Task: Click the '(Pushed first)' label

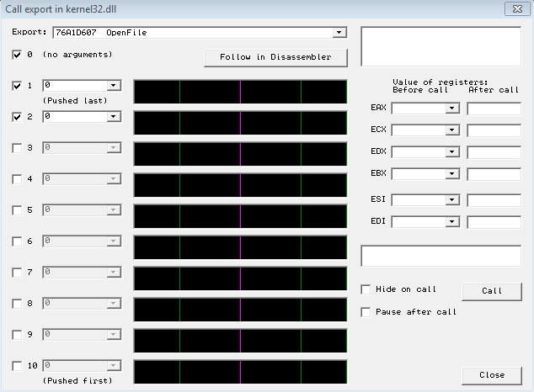Action: coord(77,381)
